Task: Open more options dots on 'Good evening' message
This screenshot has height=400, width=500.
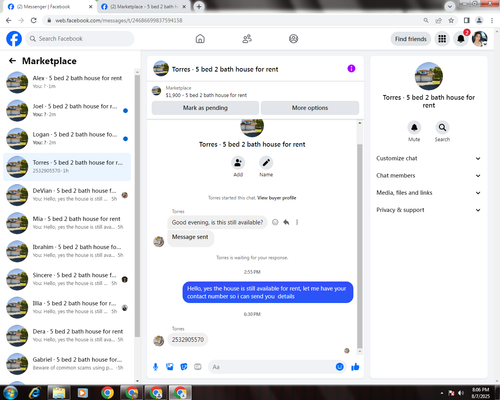Action: [x=297, y=222]
